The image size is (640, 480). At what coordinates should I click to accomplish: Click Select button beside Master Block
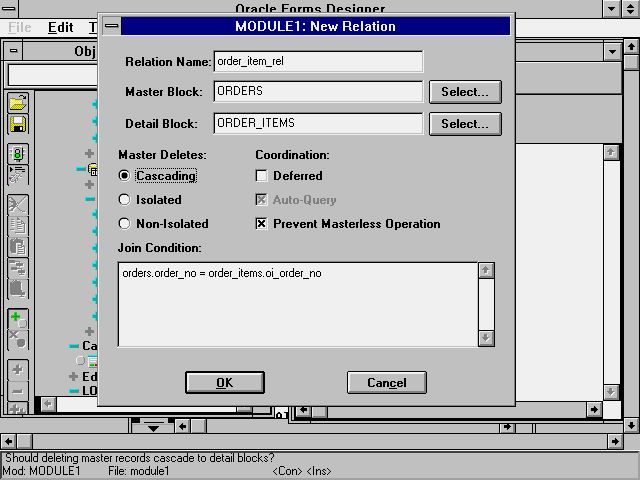point(465,92)
